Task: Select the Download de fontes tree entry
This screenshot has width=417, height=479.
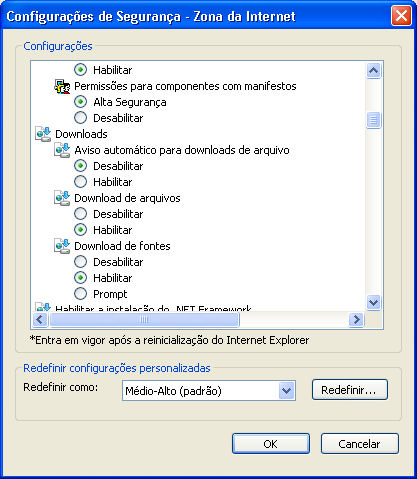Action: pyautogui.click(x=122, y=246)
